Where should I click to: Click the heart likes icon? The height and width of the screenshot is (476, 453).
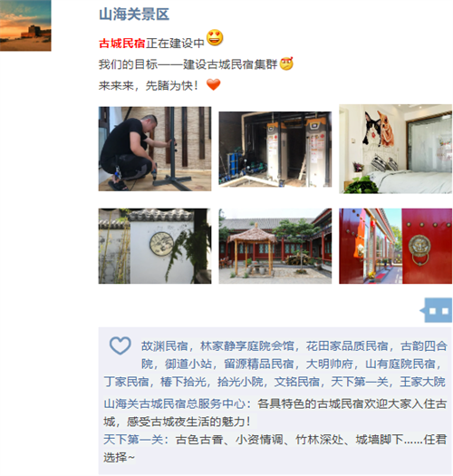pyautogui.click(x=120, y=345)
